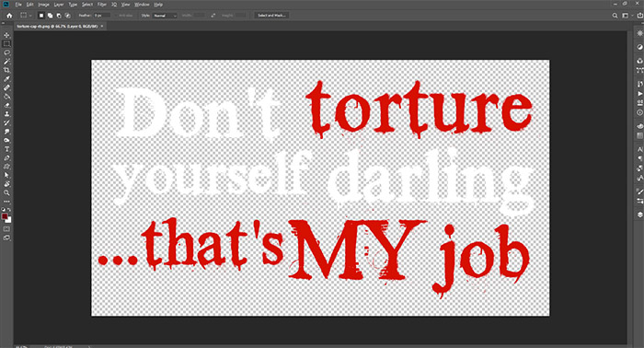Open the Properties sliders panel icon
Image resolution: width=644 pixels, height=348 pixels.
(x=639, y=201)
